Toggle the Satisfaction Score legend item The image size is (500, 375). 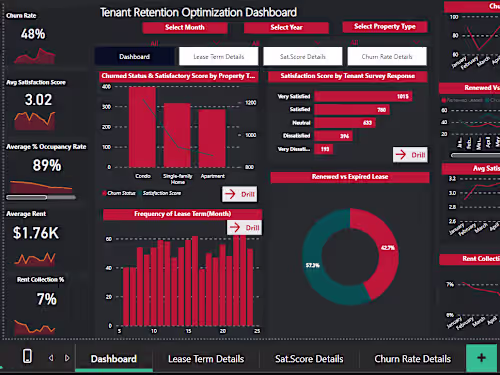[x=162, y=193]
